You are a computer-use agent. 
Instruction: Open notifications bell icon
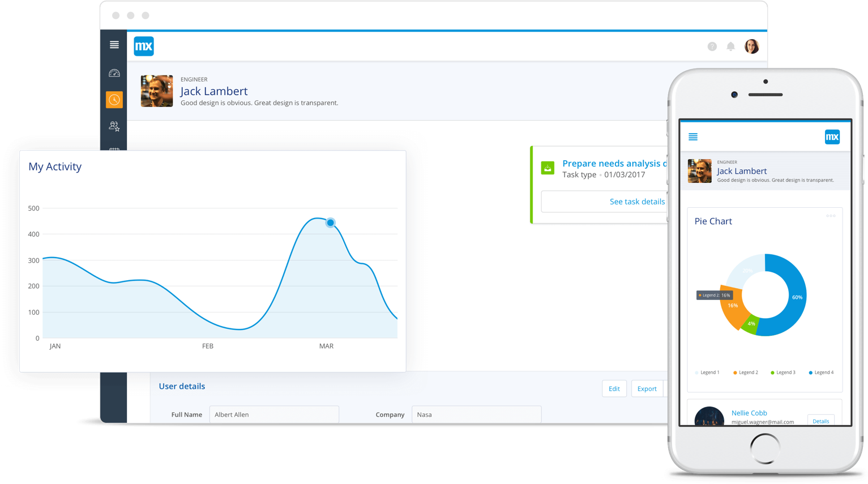tap(730, 46)
